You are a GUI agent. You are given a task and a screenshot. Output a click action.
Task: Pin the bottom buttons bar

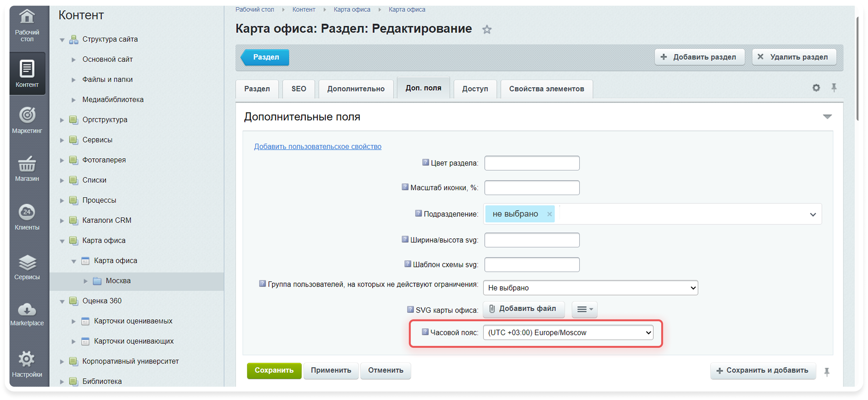(x=826, y=372)
